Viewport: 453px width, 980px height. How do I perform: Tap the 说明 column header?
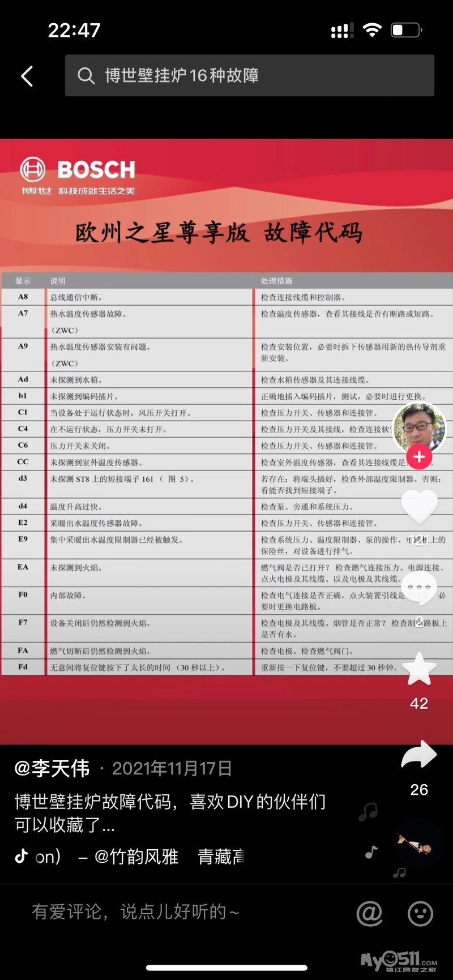click(x=58, y=281)
